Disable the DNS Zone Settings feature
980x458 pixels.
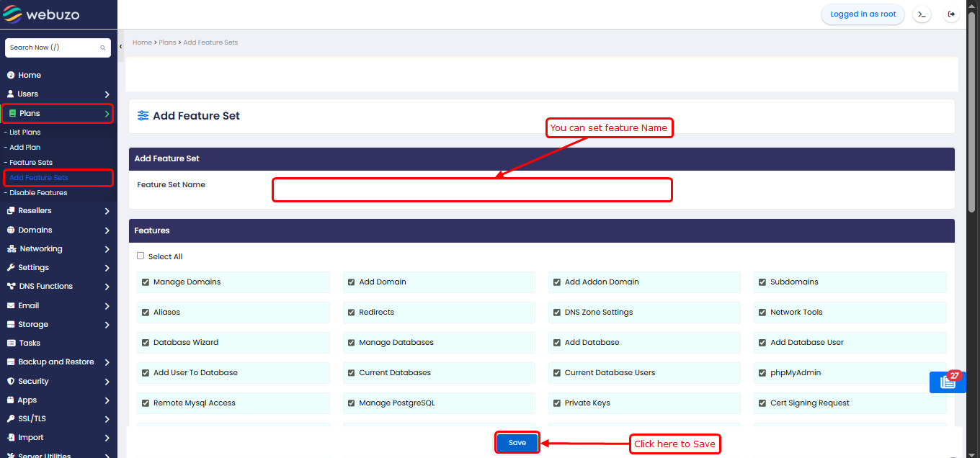pos(557,313)
